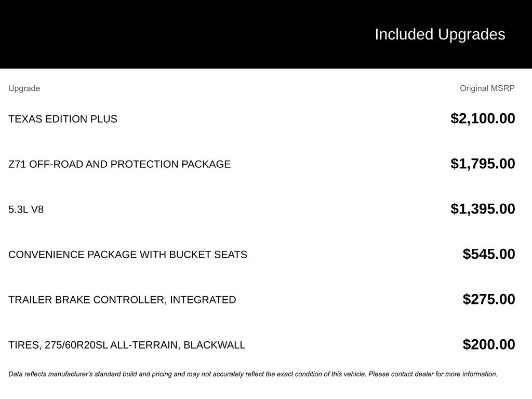Click 'Please contact dealer' sentence in disclaimer
The height and width of the screenshot is (399, 532).
point(433,374)
